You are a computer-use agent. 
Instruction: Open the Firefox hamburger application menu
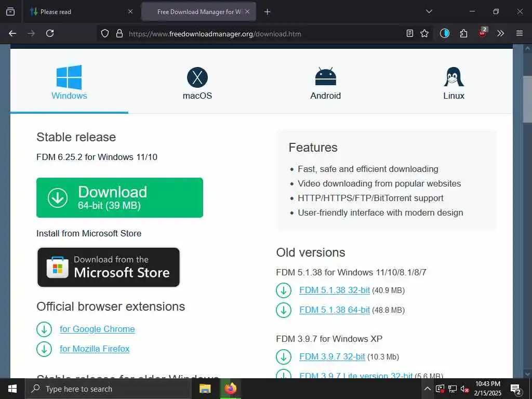pyautogui.click(x=520, y=33)
